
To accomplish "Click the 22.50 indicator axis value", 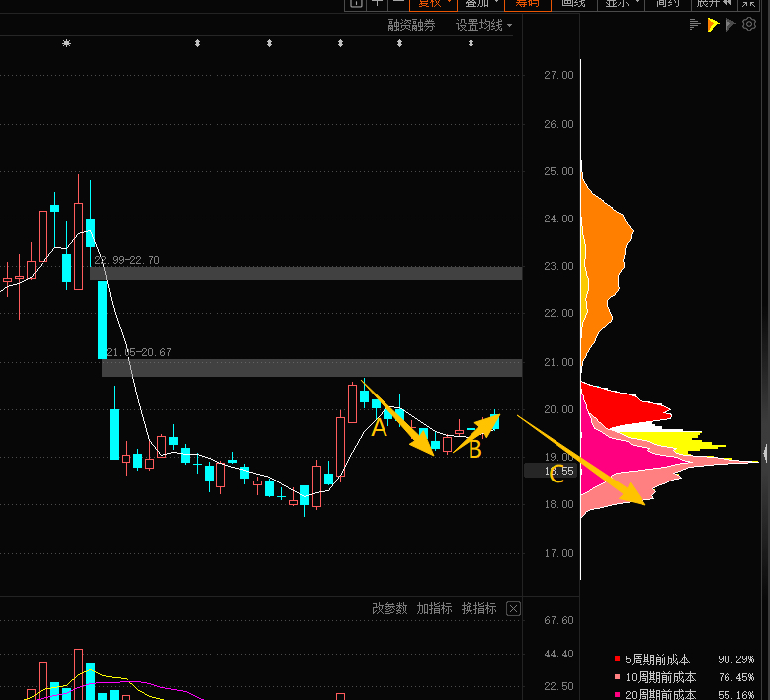I will coord(558,686).
